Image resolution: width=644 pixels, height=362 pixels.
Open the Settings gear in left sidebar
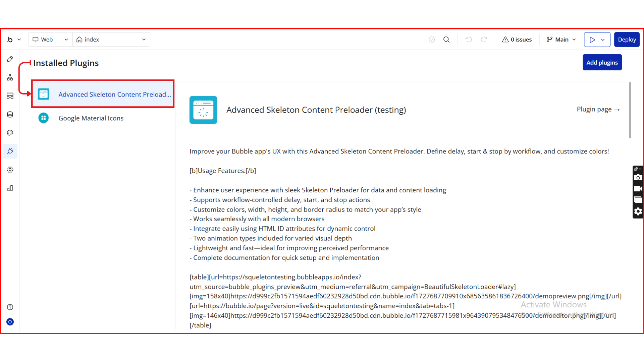[10, 170]
